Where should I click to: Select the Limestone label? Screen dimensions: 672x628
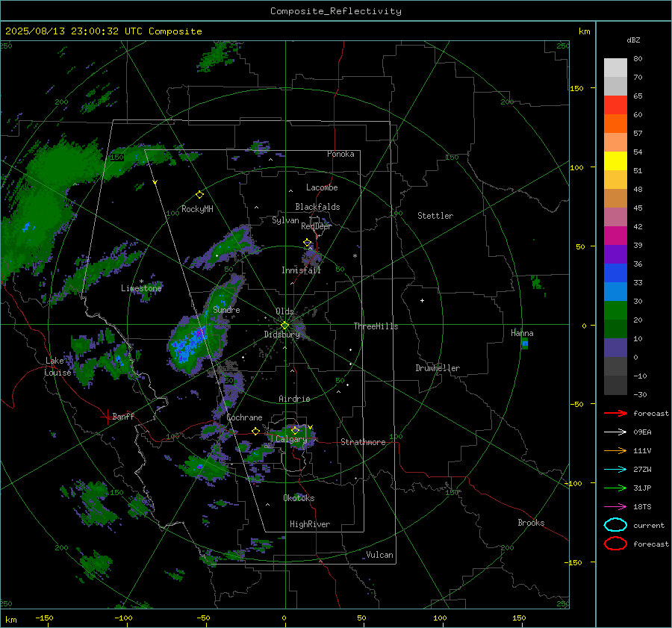[x=141, y=288]
